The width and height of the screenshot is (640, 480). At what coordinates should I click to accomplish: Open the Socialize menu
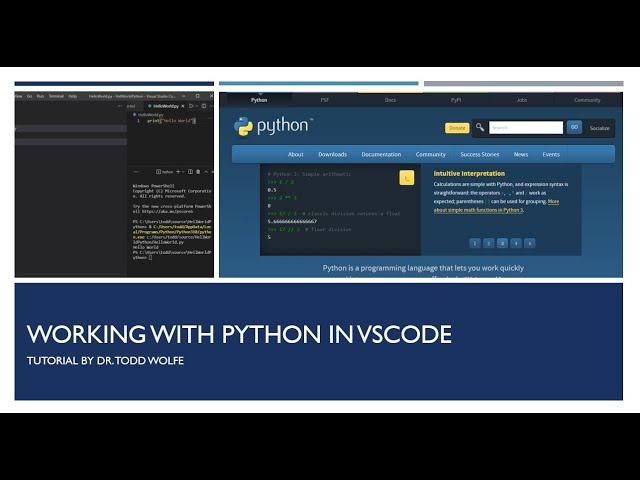click(x=599, y=128)
